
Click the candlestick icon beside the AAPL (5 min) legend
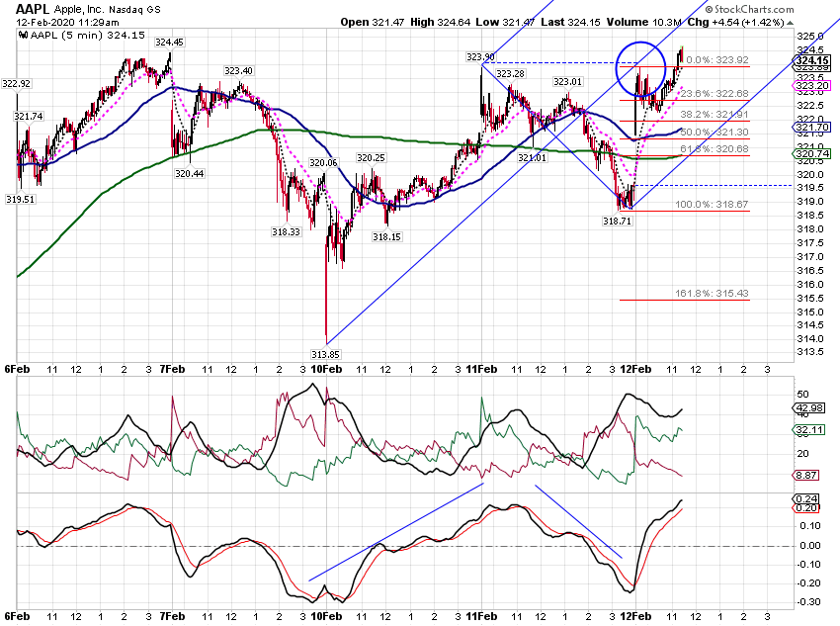pyautogui.click(x=23, y=36)
